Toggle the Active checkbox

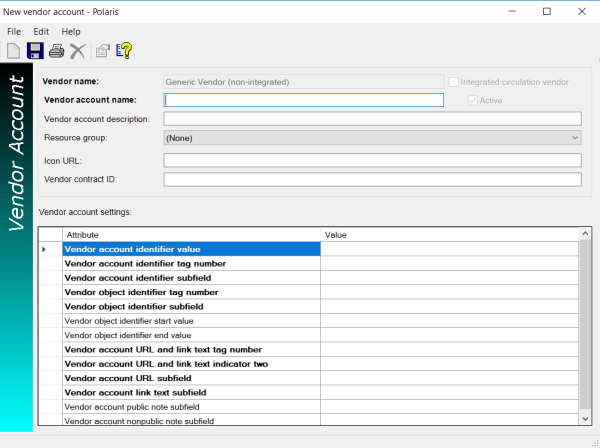click(x=473, y=100)
